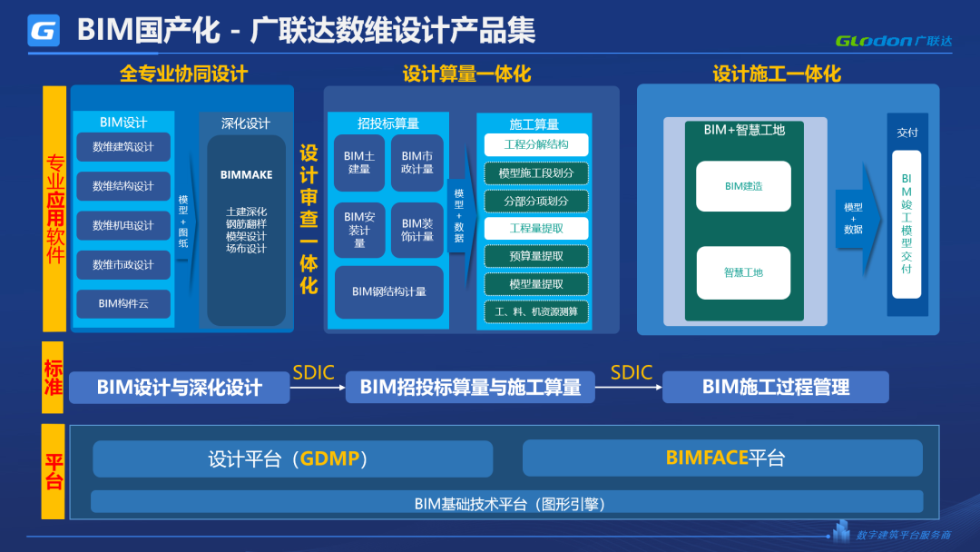This screenshot has width=980, height=552.
Task: Select 预算量提取 item
Action: click(x=536, y=256)
